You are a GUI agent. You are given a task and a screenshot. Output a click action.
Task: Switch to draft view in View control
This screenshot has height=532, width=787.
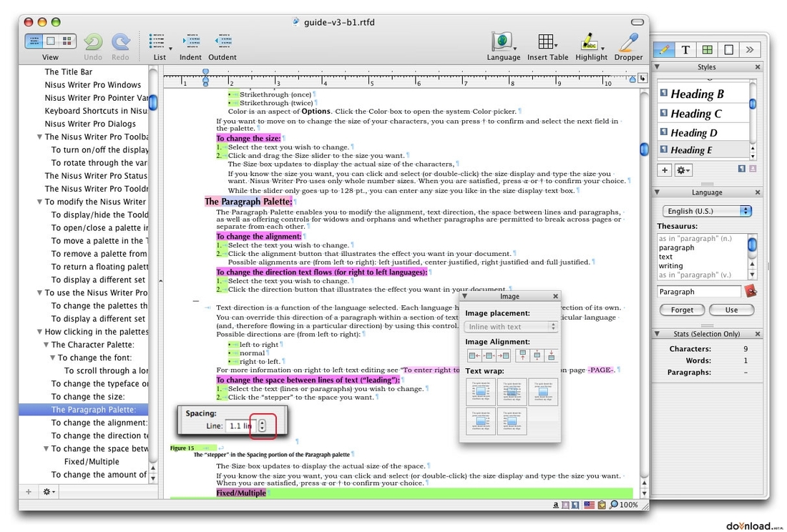[x=34, y=41]
